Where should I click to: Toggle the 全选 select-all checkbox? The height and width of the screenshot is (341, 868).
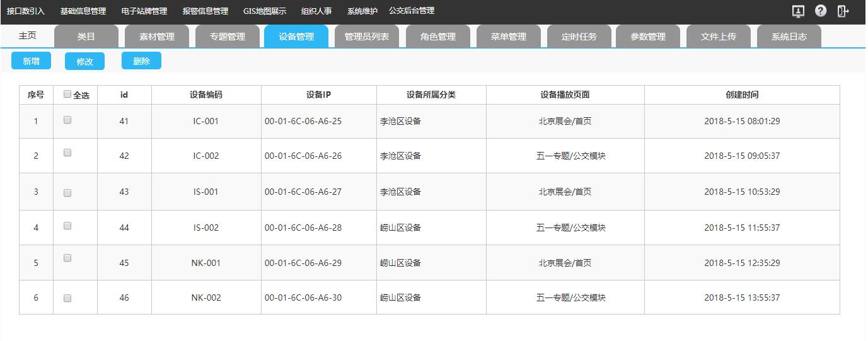68,95
